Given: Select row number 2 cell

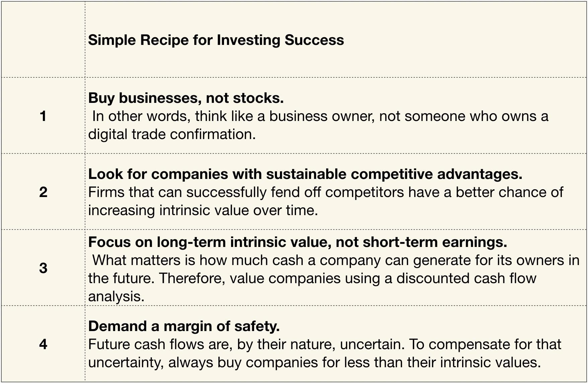Looking at the screenshot, I should (43, 192).
